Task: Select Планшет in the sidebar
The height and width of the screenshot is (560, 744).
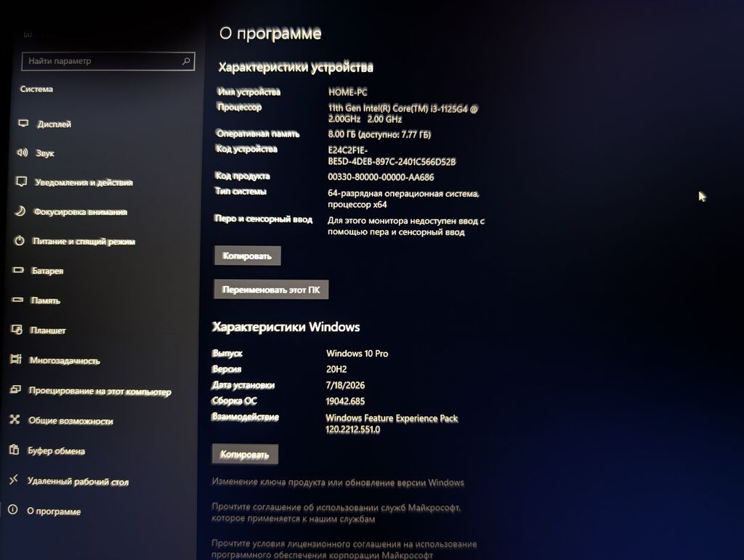Action: [x=47, y=330]
